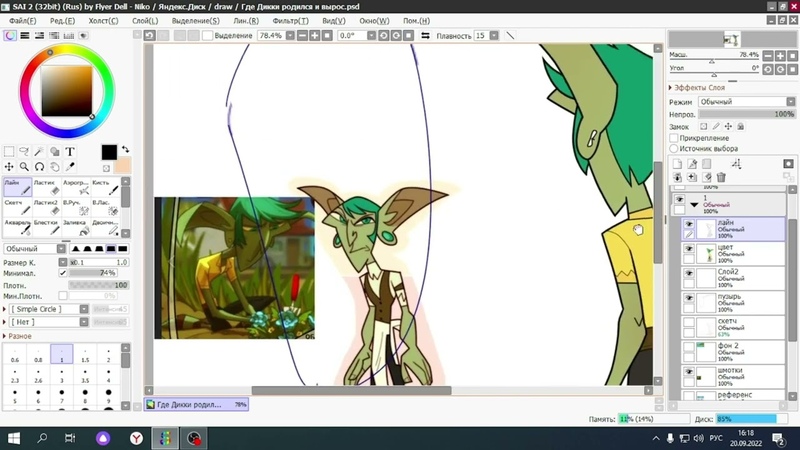800x450 pixels.
Task: Adjust the Плотн. density slider
Action: click(99, 285)
